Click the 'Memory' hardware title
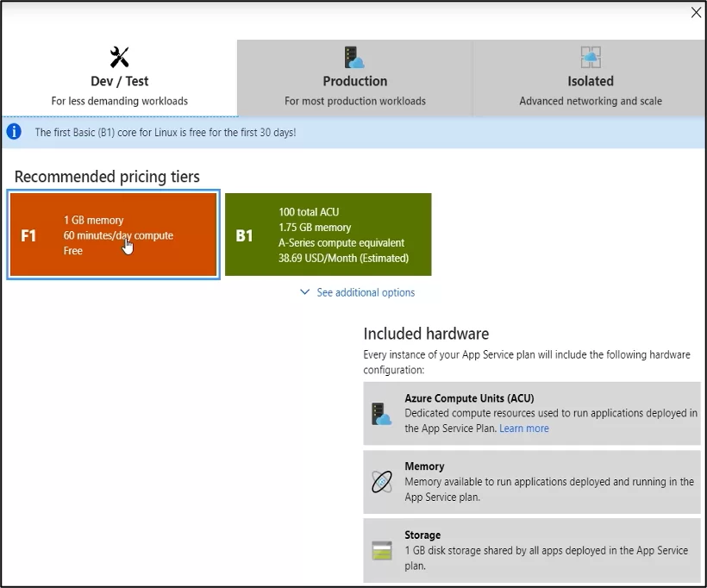 coord(424,466)
